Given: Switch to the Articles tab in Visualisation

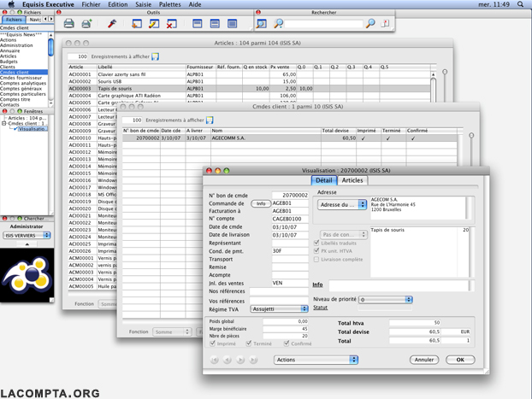Looking at the screenshot, I should point(352,180).
